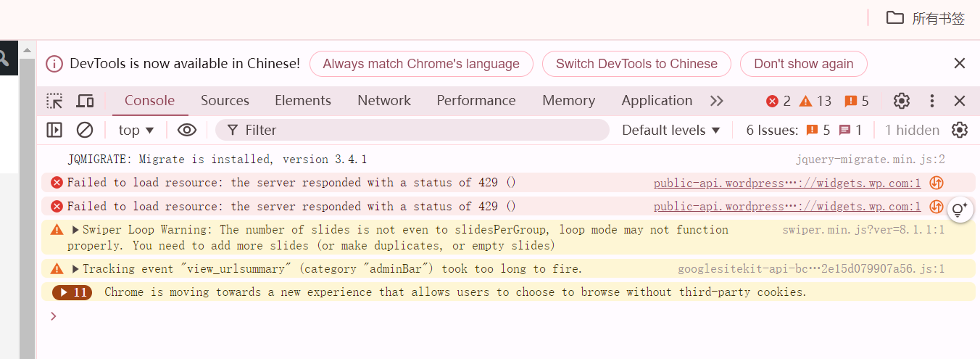Toggle the live expression eye icon
980x359 pixels.
tap(187, 130)
